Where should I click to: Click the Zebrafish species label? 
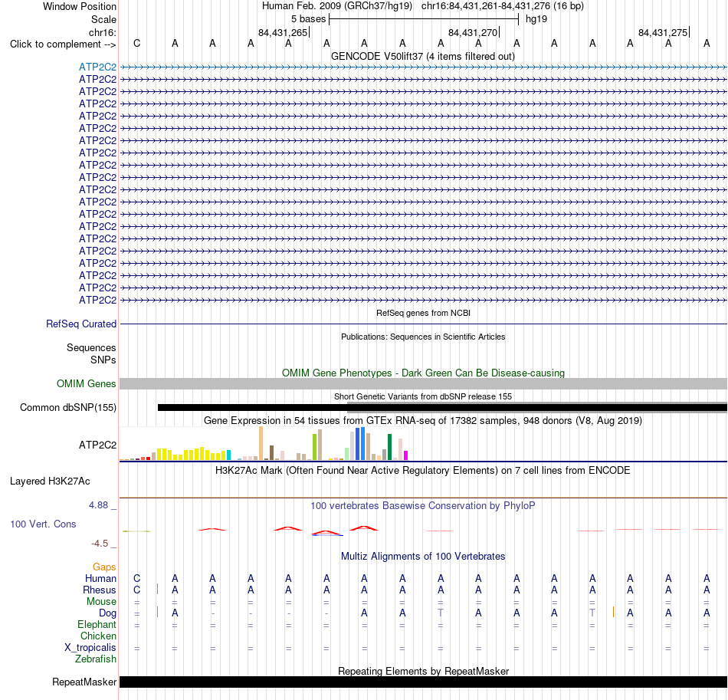click(x=96, y=659)
